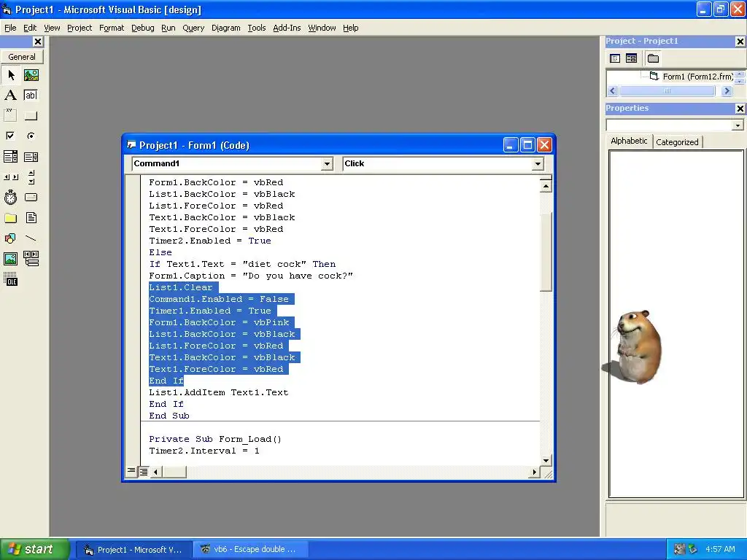Open the Click procedure dropdown
The width and height of the screenshot is (747, 560).
click(538, 164)
